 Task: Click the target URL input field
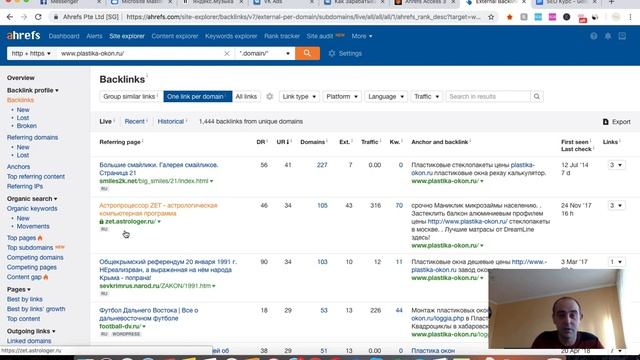click(140, 53)
